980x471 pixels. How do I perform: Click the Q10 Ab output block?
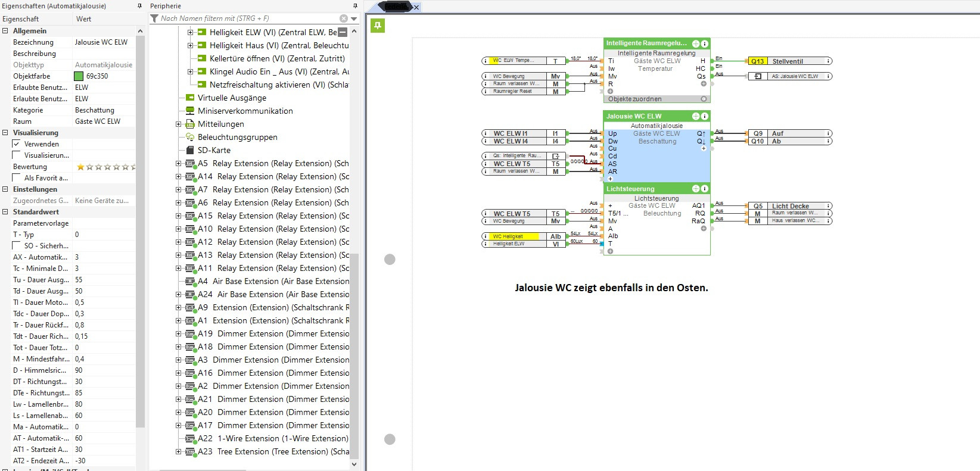[790, 141]
